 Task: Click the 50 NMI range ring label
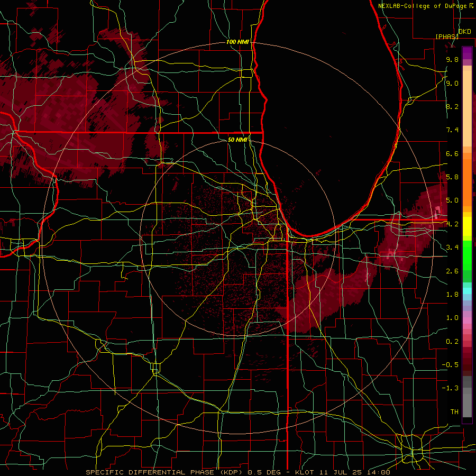[x=237, y=140]
